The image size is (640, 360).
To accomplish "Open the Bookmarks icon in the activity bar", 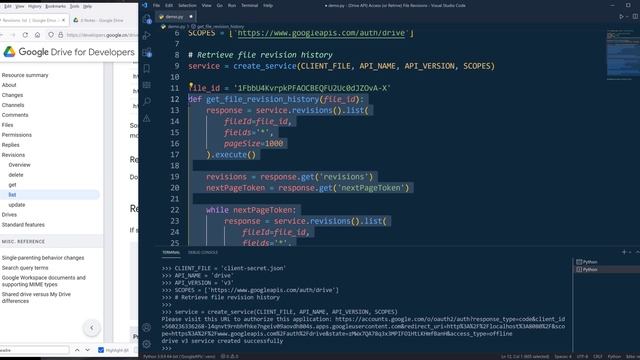I will (x=147, y=69).
